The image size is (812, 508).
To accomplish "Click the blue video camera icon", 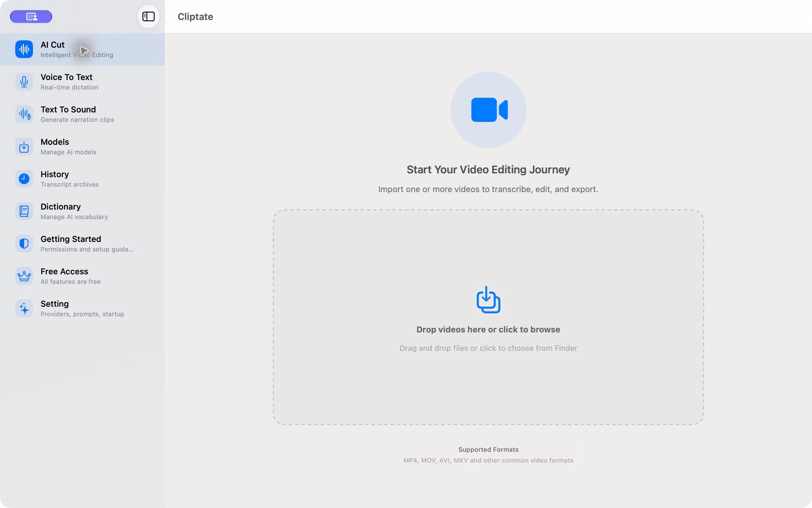I will point(489,110).
